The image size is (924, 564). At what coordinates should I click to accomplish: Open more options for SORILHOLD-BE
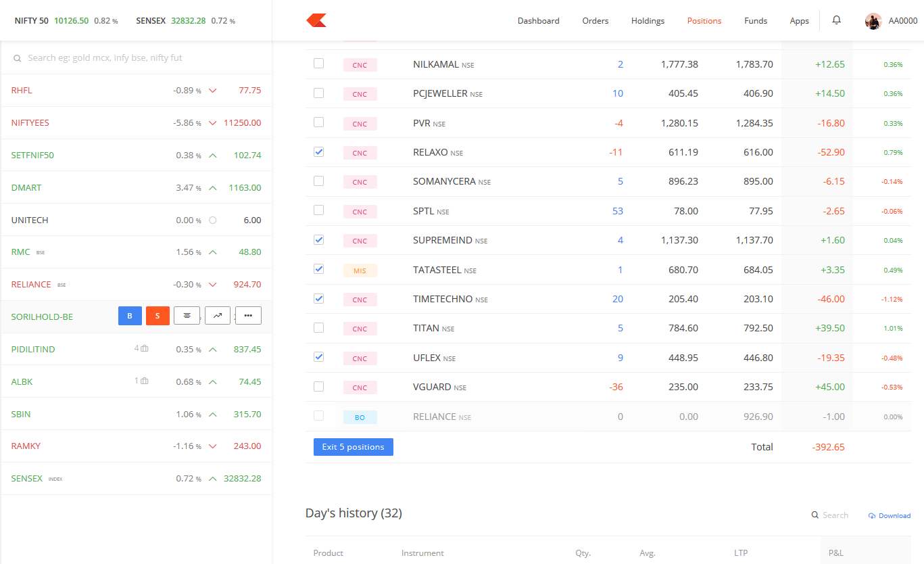pyautogui.click(x=248, y=316)
